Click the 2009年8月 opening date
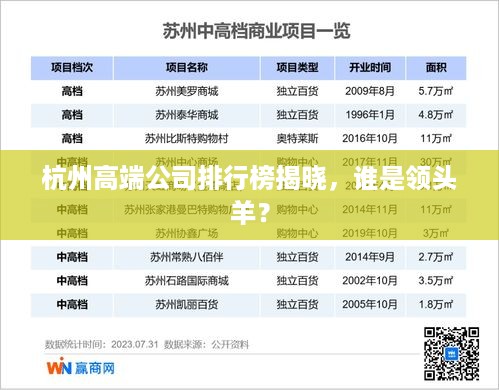 [x=370, y=91]
